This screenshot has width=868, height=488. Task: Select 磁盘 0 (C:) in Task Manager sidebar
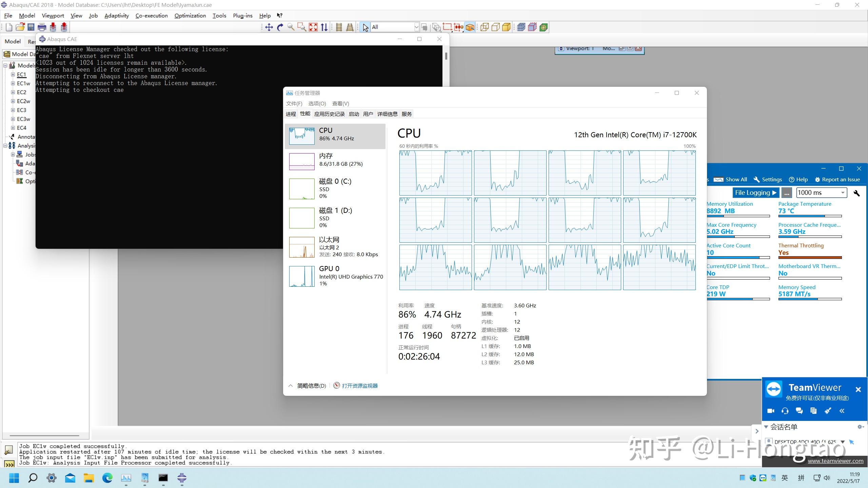pyautogui.click(x=335, y=189)
